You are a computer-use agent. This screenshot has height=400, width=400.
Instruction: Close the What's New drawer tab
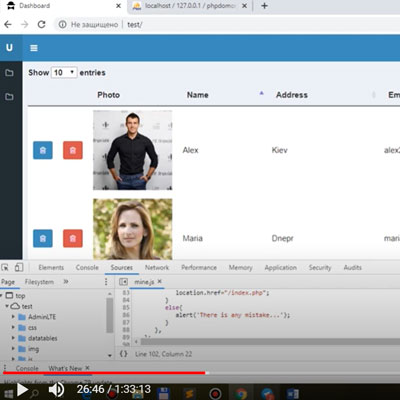point(87,368)
